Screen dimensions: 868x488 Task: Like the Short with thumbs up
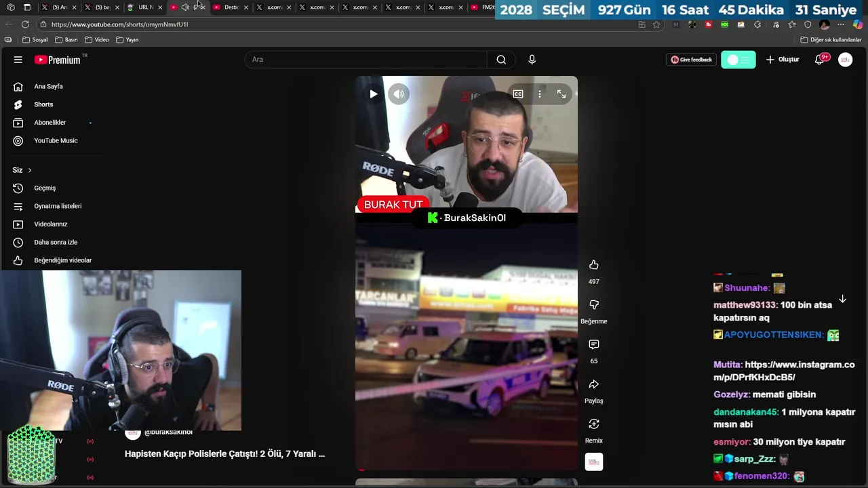594,265
